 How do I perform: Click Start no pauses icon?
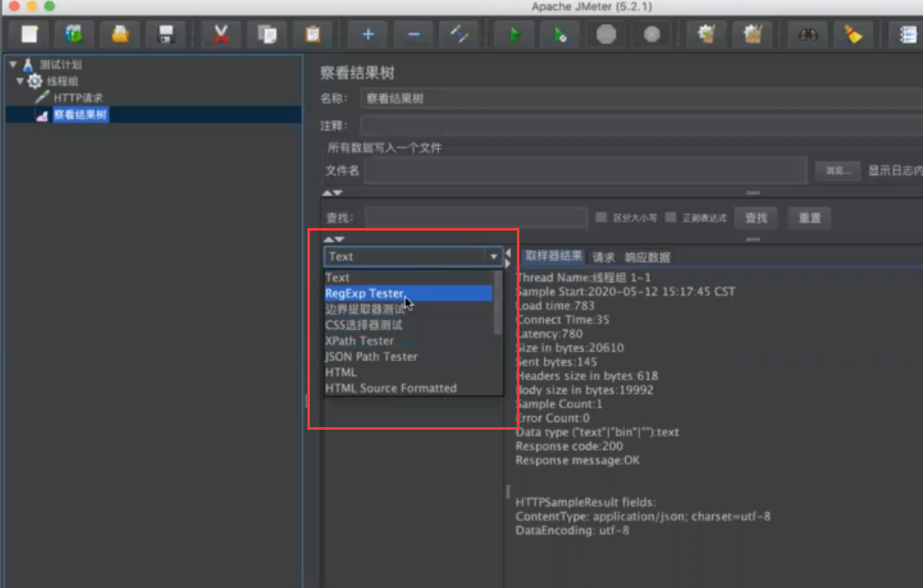[559, 34]
